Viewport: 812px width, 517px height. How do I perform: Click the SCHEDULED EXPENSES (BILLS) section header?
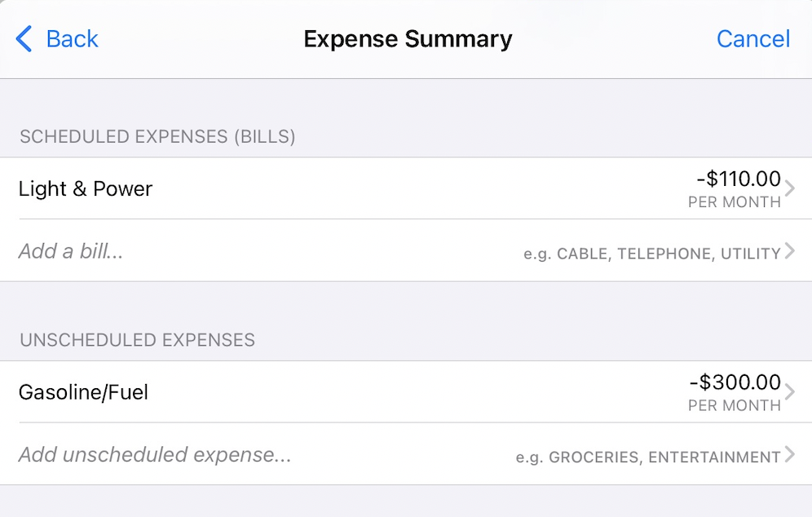(x=157, y=136)
